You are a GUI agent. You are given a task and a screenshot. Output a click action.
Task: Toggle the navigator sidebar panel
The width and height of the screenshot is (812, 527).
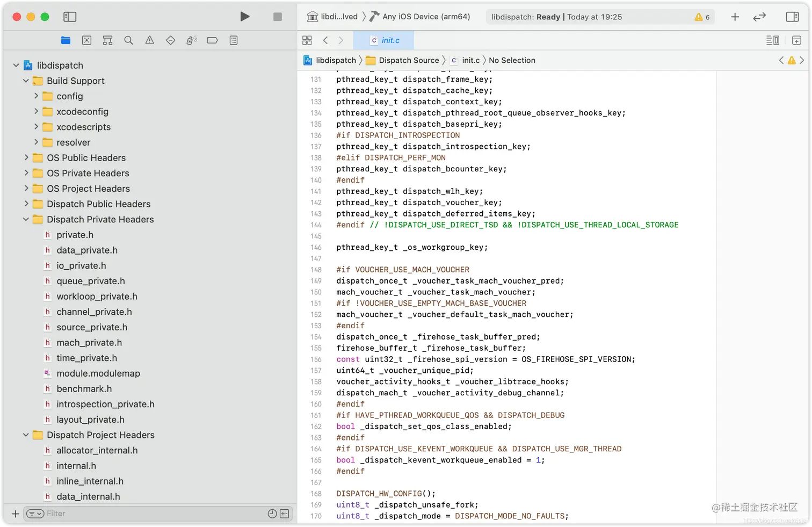(x=70, y=17)
